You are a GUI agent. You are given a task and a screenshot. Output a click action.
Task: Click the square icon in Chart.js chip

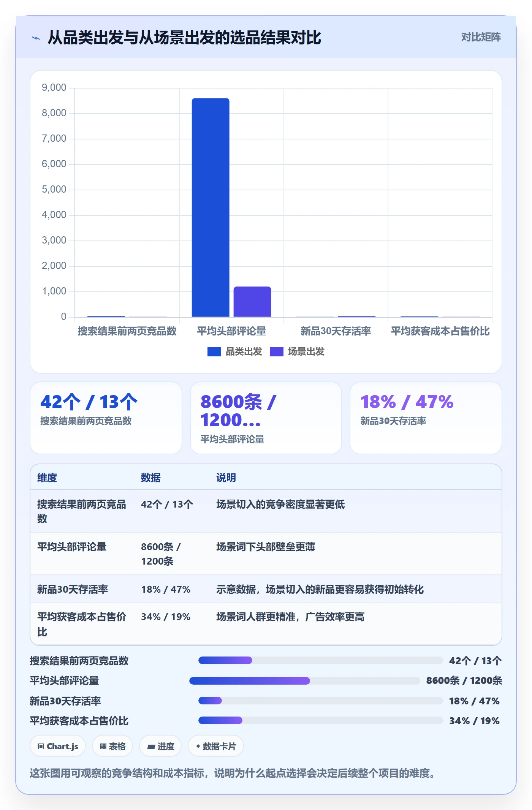(x=41, y=747)
